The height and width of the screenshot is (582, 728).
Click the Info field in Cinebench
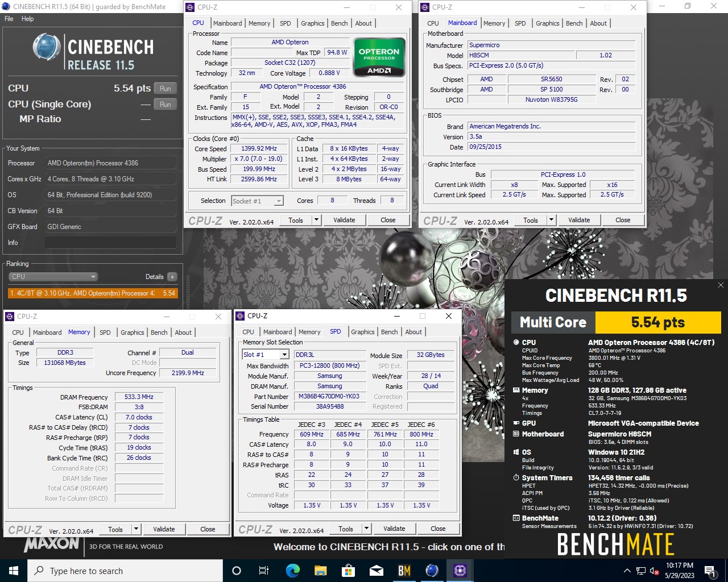tap(111, 243)
